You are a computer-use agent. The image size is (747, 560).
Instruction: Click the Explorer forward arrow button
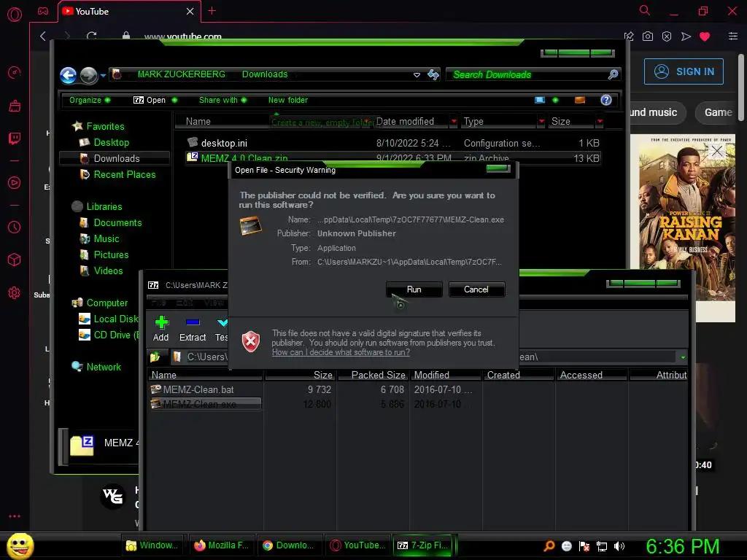tap(88, 75)
